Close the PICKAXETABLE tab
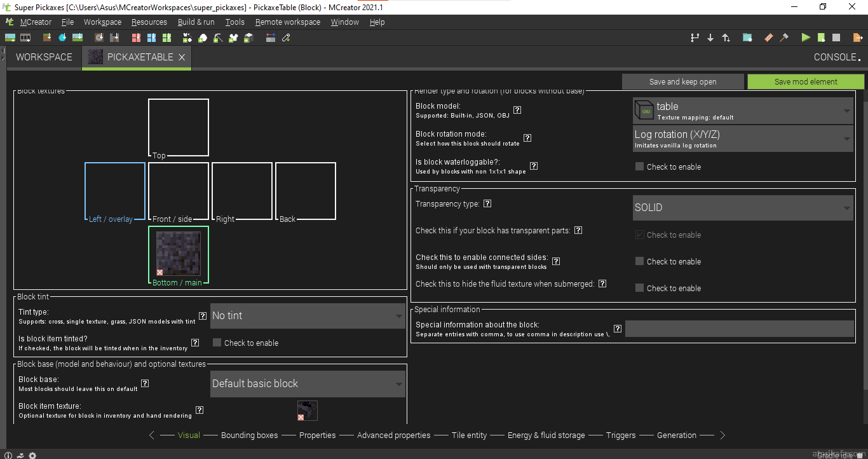The height and width of the screenshot is (459, 868). (182, 57)
